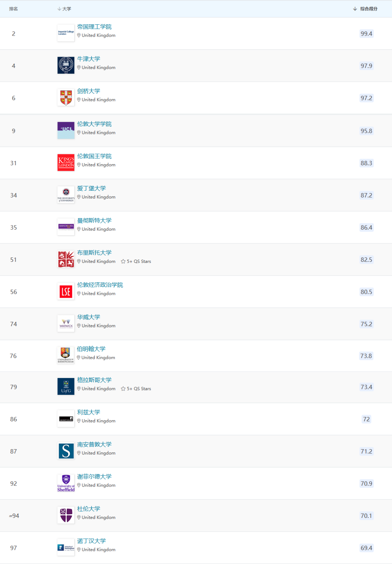Click the University of Sheffield logo

(x=66, y=483)
